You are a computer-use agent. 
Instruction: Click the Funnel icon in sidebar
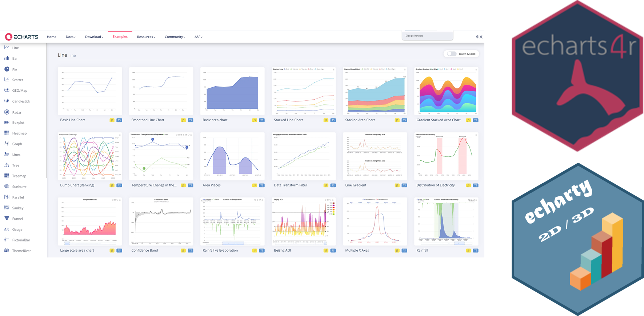(x=7, y=219)
